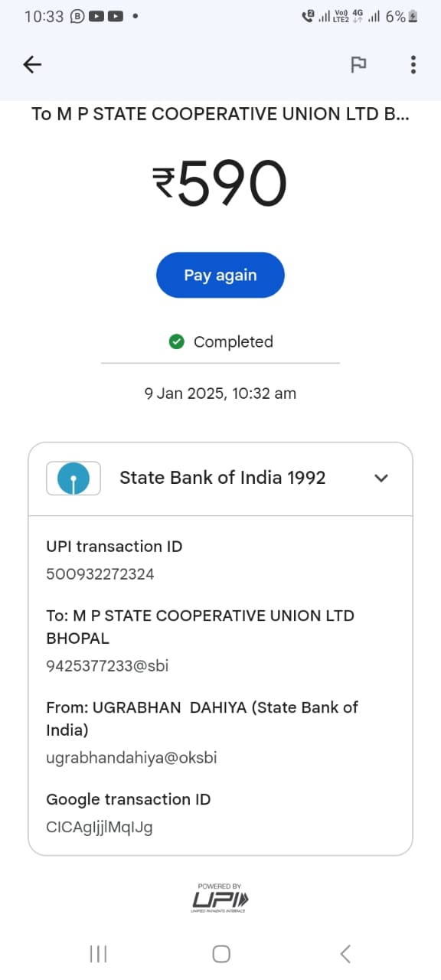The height and width of the screenshot is (980, 441).
Task: Tap the Android home button
Action: coord(221,953)
